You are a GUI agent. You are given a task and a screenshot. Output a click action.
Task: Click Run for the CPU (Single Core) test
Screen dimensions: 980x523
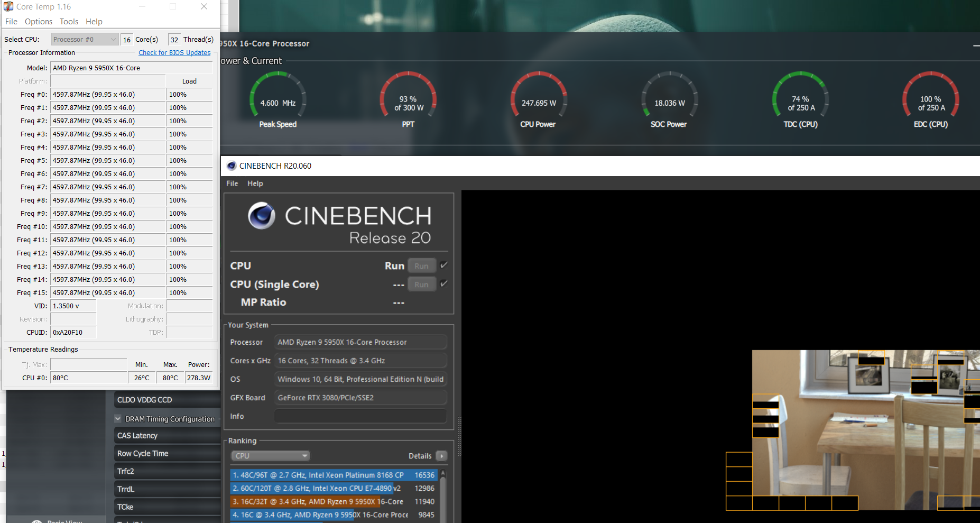(x=421, y=284)
